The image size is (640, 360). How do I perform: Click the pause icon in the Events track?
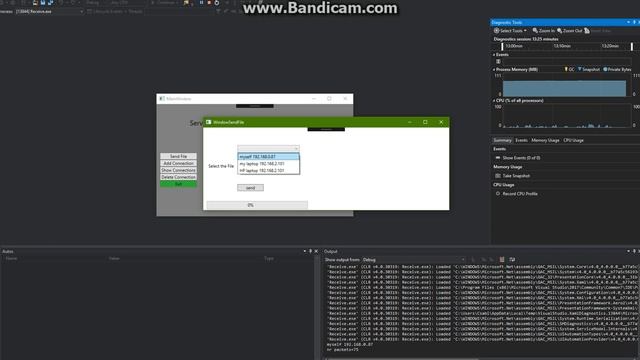pos(498,62)
